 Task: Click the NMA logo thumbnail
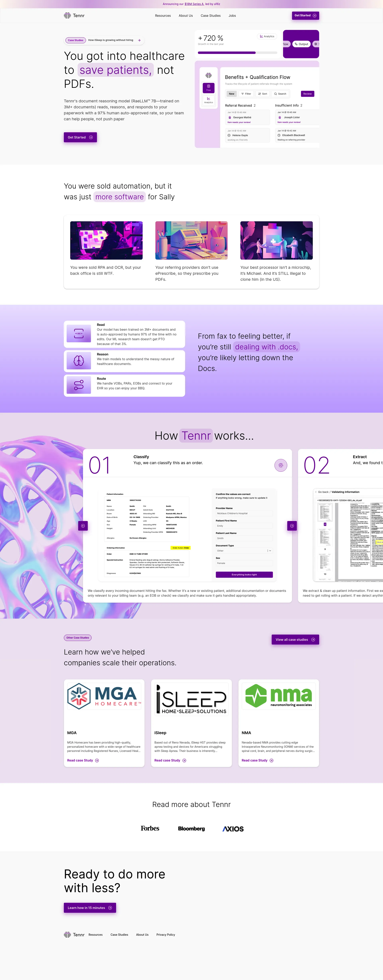[279, 696]
